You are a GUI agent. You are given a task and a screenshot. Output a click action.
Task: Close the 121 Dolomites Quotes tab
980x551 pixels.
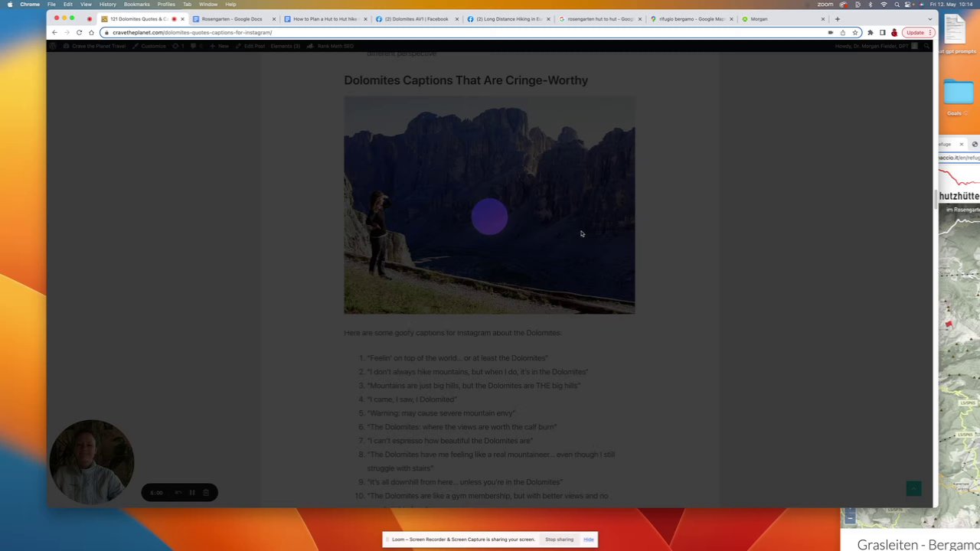(x=182, y=18)
